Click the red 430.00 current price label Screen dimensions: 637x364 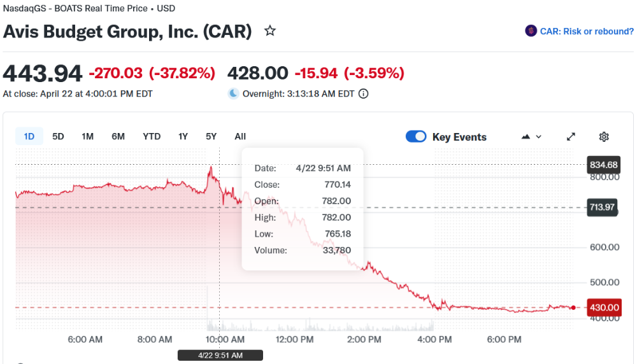pos(604,307)
